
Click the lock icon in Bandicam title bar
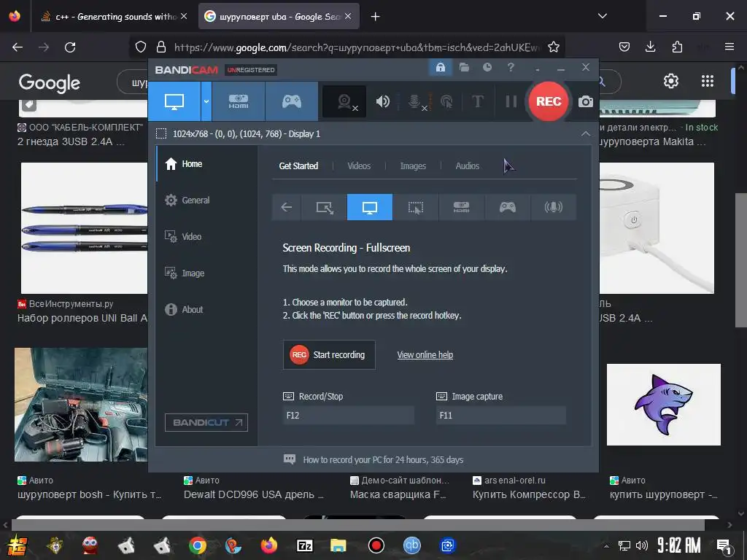click(x=441, y=67)
